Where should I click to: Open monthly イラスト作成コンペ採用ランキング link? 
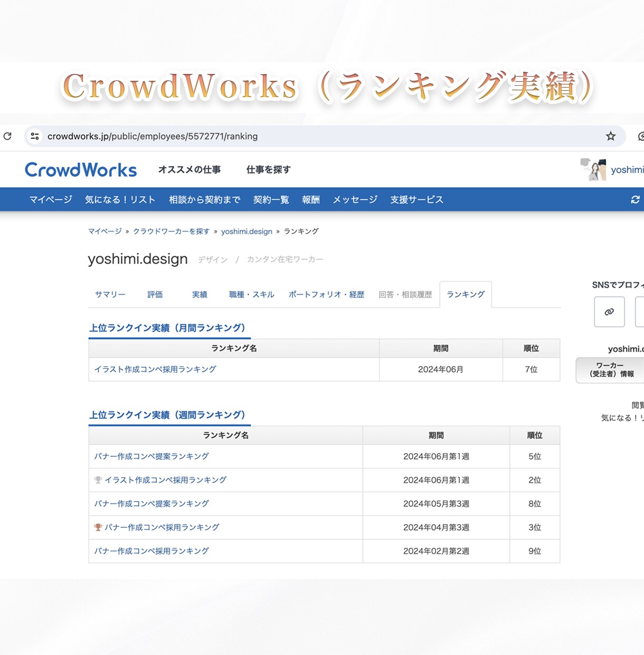click(155, 369)
